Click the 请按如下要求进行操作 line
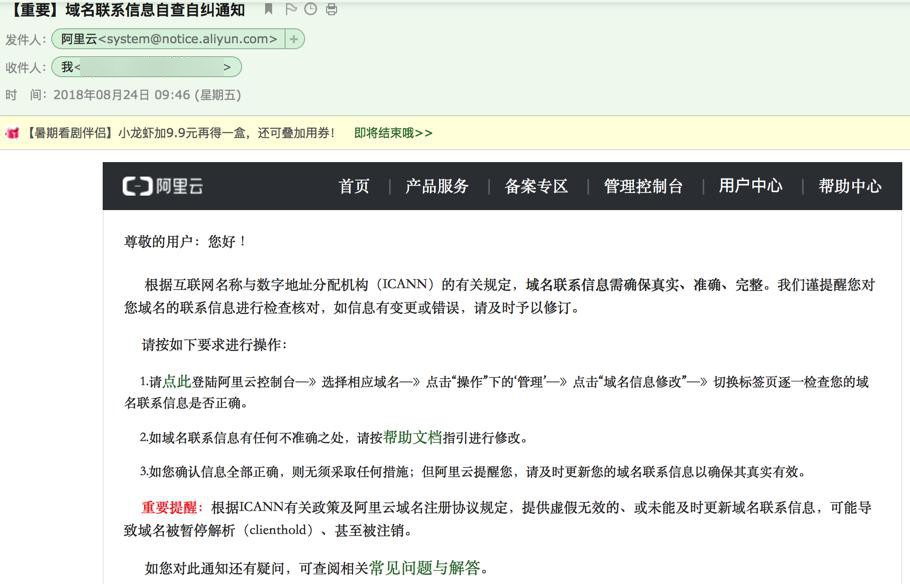The width and height of the screenshot is (910, 584). click(214, 344)
